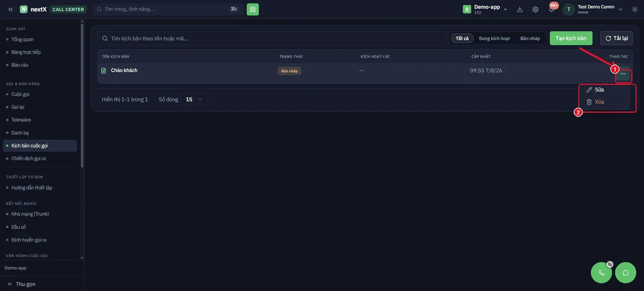
Task: Click the document icon beside Chào khách
Action: tap(103, 70)
